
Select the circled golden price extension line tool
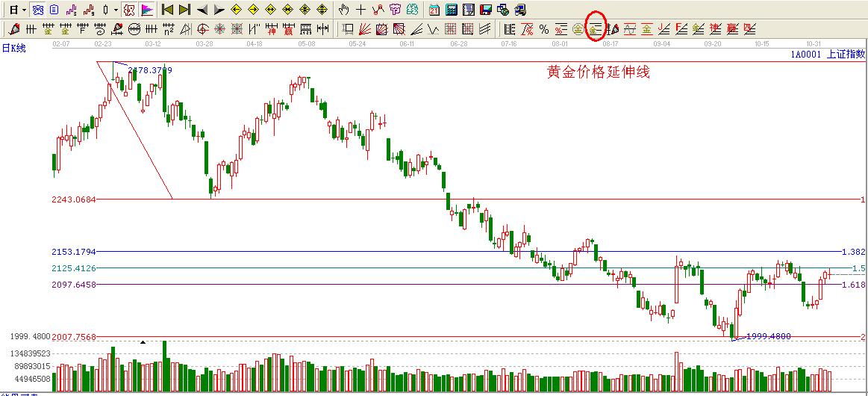click(x=595, y=29)
